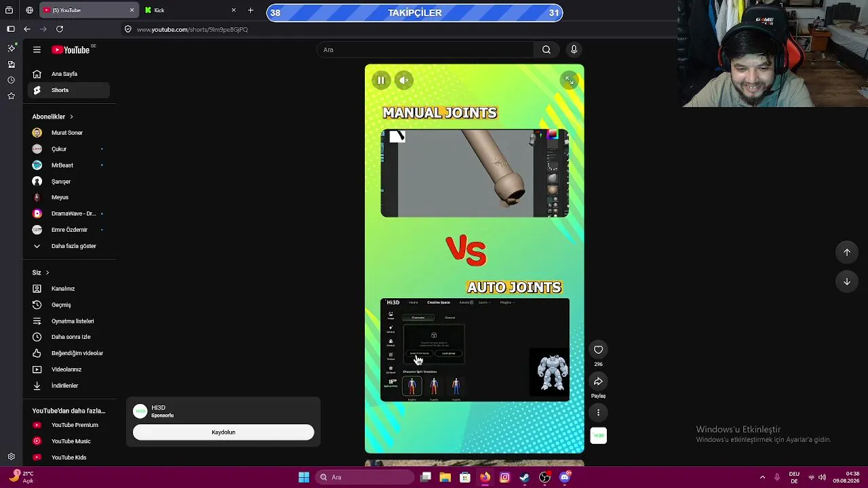
Task: Unmute the Shorts video sound
Action: [404, 81]
